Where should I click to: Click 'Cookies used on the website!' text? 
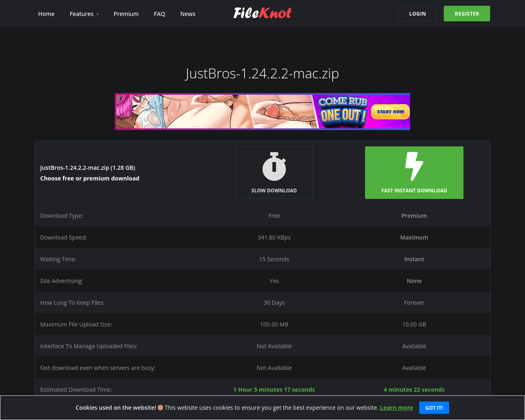point(116,408)
